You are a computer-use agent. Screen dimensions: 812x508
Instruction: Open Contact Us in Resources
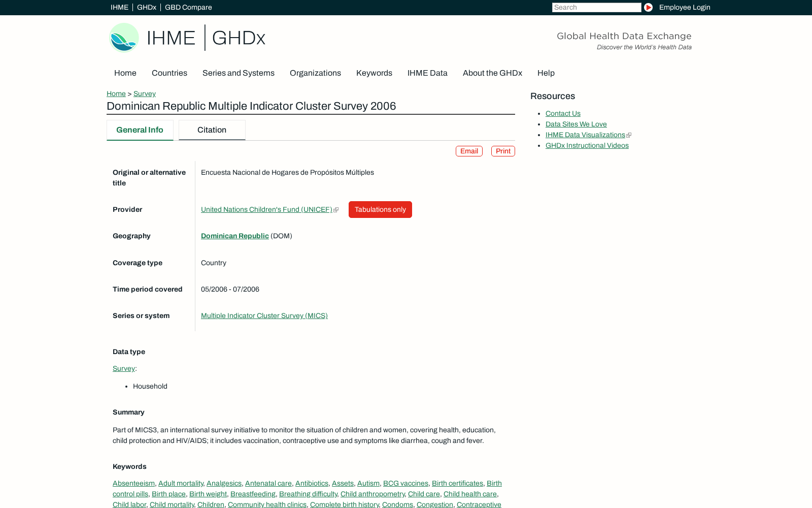coord(563,113)
